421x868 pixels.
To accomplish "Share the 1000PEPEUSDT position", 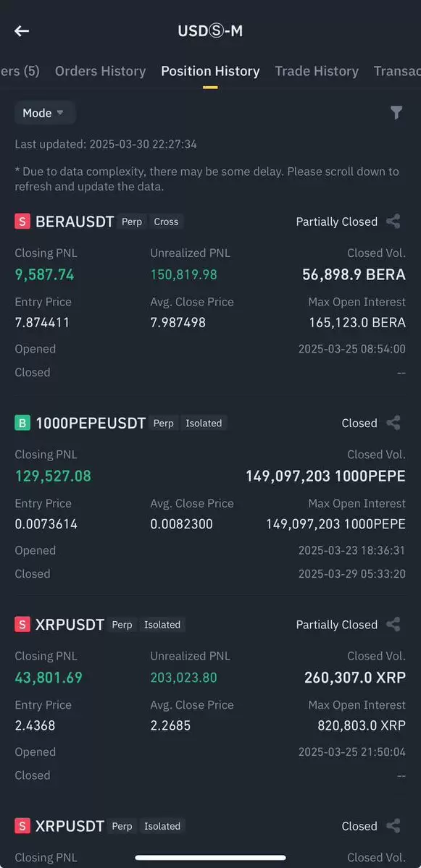I will pyautogui.click(x=393, y=423).
